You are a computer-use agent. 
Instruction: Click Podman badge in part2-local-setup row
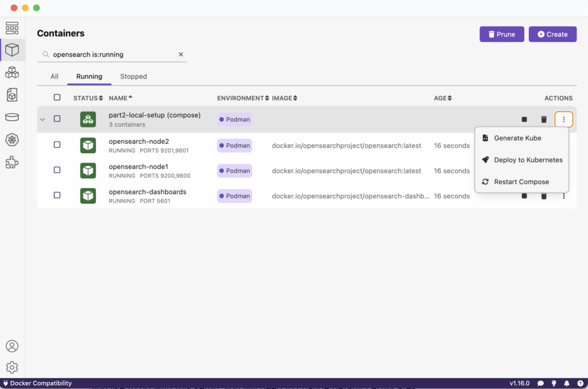pyautogui.click(x=234, y=119)
